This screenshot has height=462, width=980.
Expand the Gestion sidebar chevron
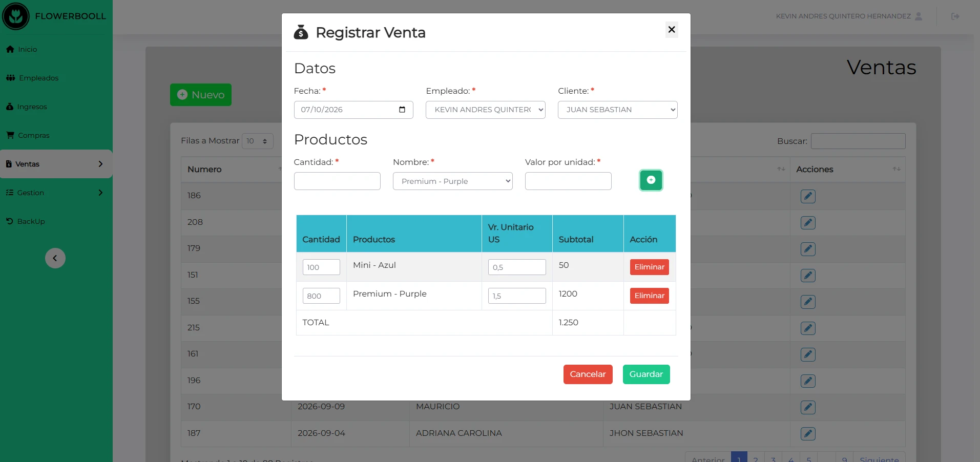coord(100,193)
